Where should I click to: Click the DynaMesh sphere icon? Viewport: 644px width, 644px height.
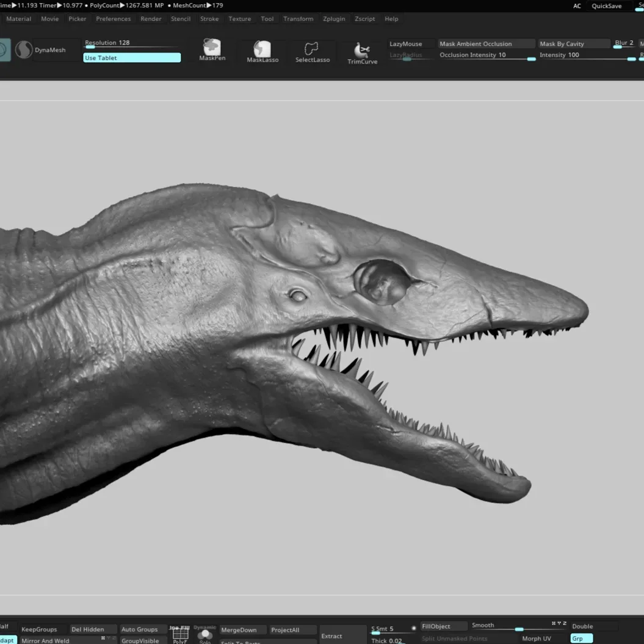coord(24,49)
